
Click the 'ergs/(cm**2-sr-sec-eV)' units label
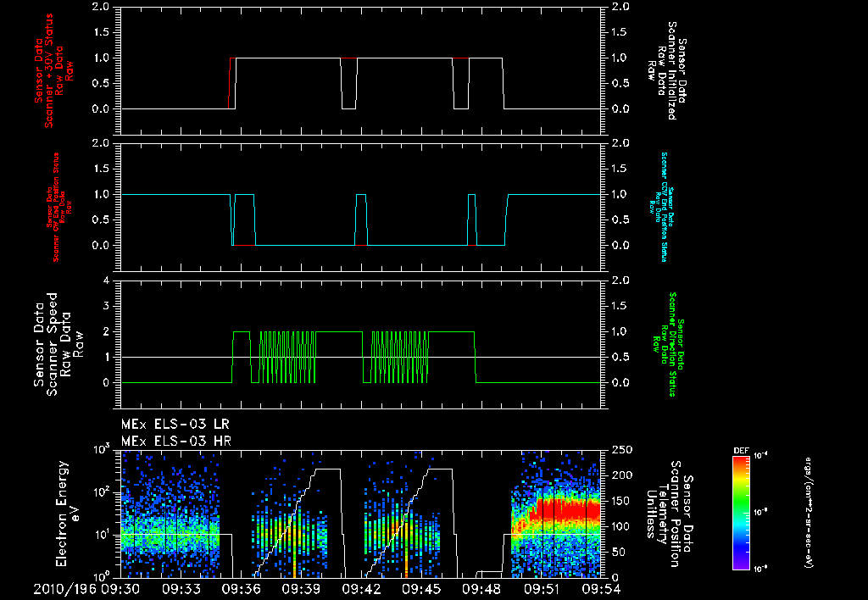(808, 513)
